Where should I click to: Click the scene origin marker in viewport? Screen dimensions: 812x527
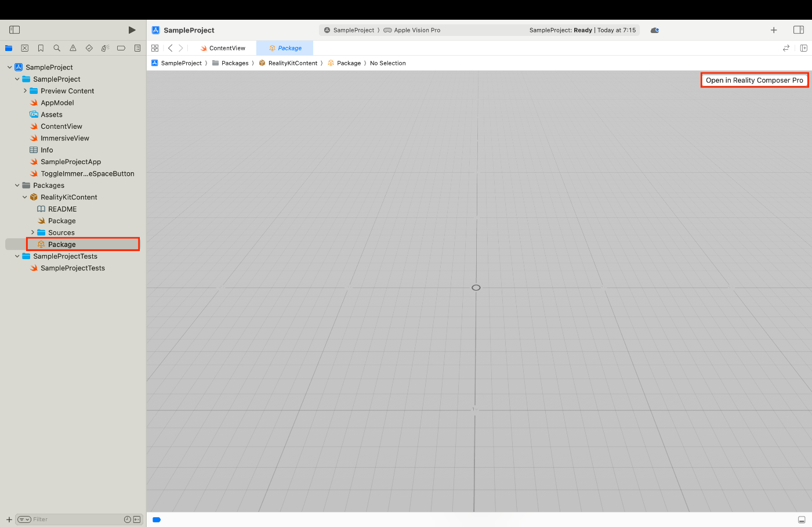476,288
